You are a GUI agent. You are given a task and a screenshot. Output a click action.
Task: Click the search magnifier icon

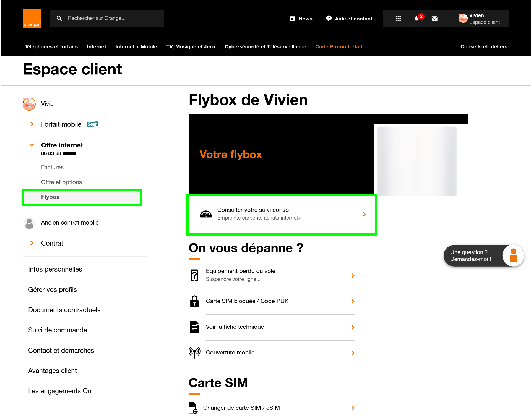click(x=59, y=18)
